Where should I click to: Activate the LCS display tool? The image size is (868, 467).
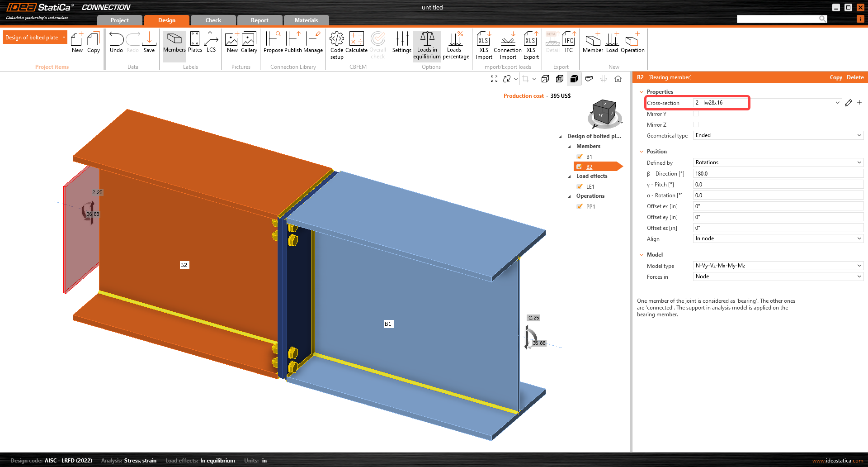211,43
